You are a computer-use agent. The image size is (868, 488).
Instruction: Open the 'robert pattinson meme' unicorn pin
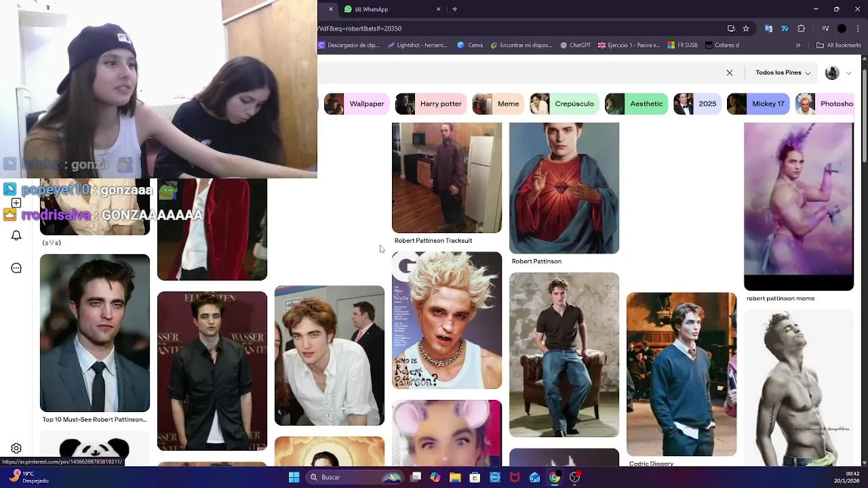(x=799, y=207)
